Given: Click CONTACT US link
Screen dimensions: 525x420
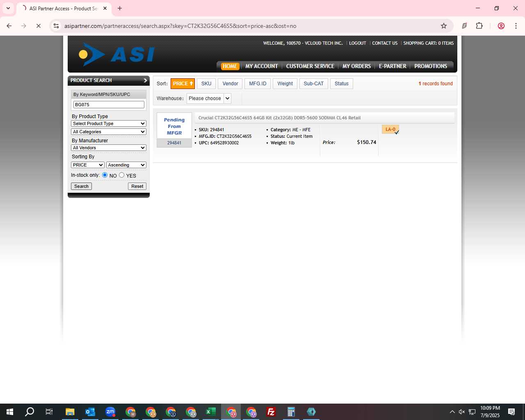Looking at the screenshot, I should pos(385,43).
